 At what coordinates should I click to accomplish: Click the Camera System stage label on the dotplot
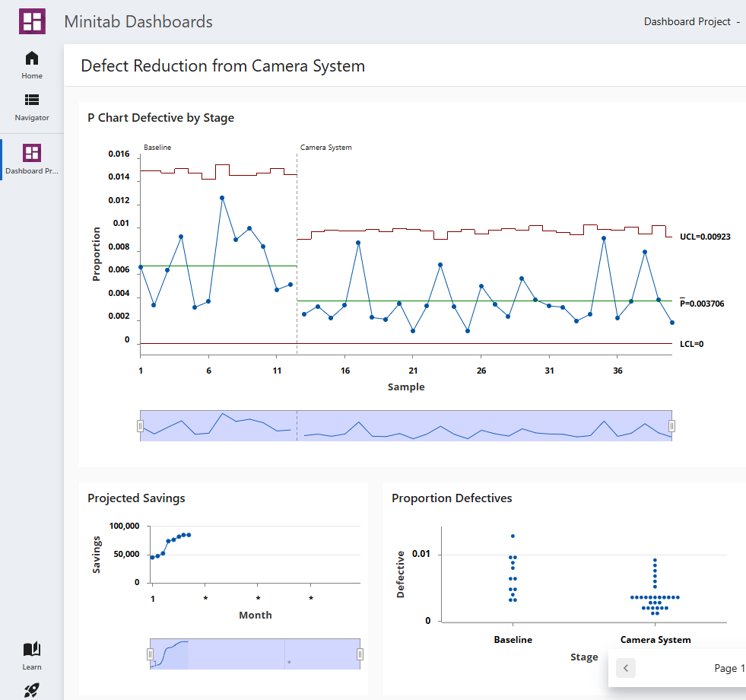pos(655,639)
